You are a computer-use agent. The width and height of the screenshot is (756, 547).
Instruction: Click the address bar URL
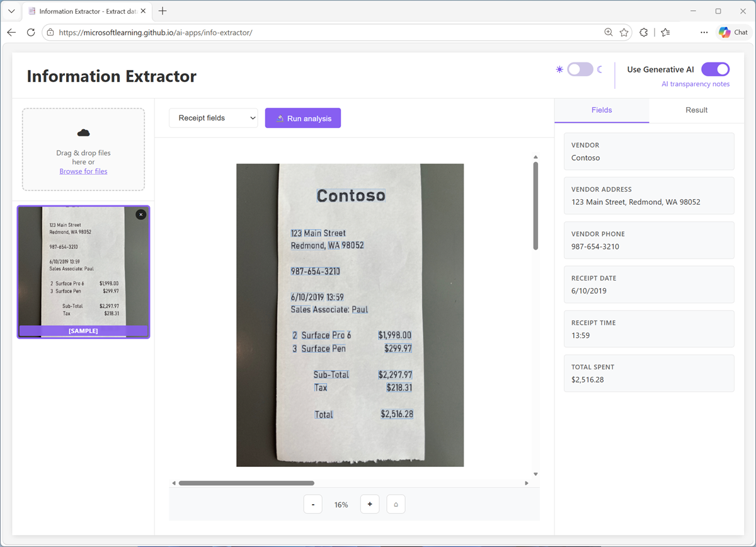tap(156, 32)
